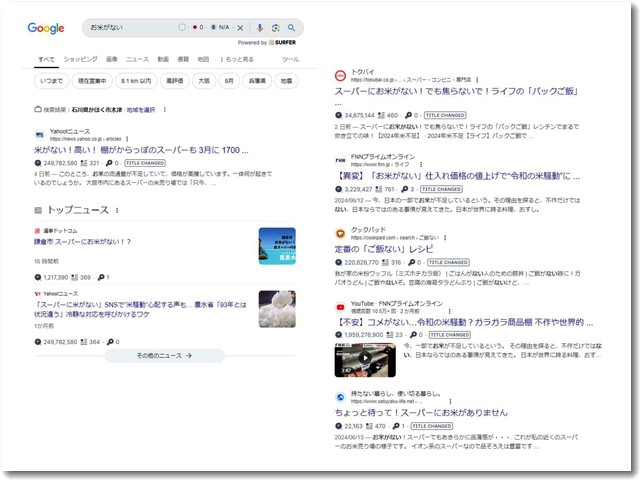Click TITLE CHANGED badge on クックパッド result
The height and width of the screenshot is (480, 640).
click(448, 262)
